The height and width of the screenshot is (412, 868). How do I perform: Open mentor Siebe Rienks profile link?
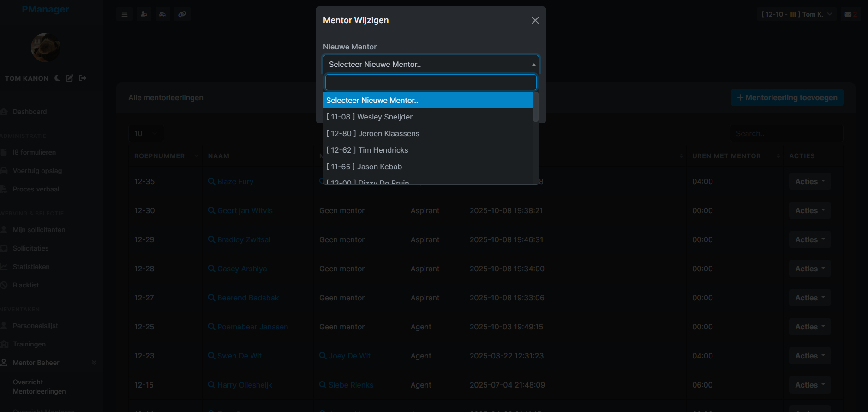point(346,385)
